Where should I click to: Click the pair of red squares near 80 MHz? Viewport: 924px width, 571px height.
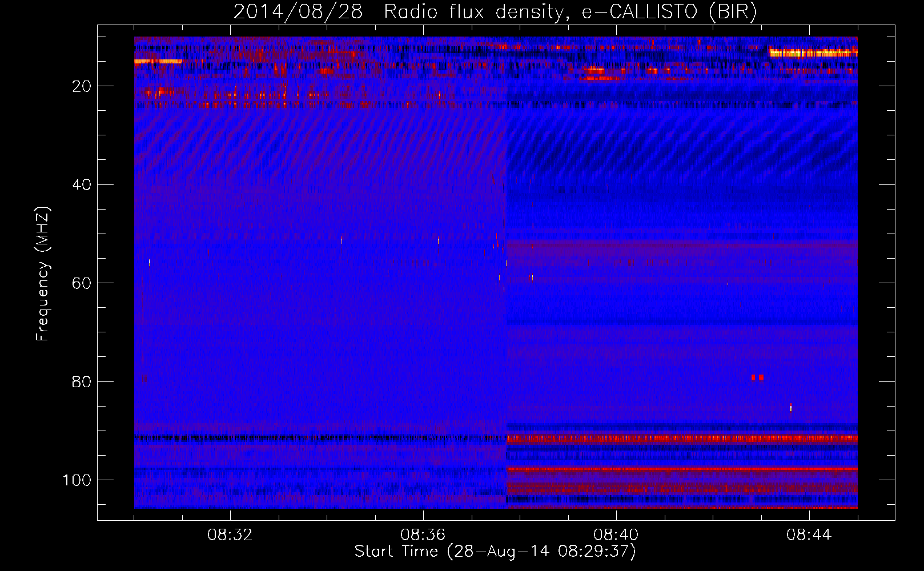click(x=757, y=377)
